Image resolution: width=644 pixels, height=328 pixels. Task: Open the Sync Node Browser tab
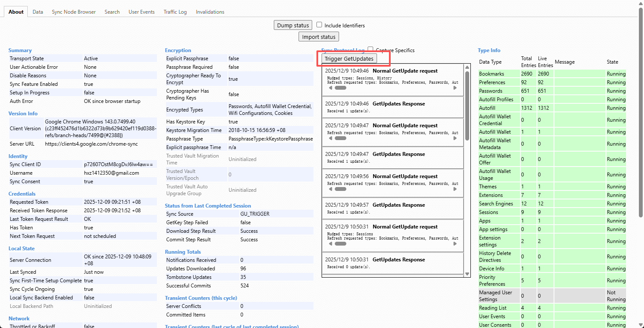tap(74, 12)
